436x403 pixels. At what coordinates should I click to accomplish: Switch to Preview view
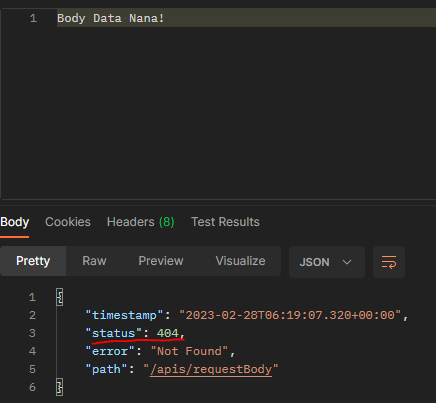tap(161, 261)
